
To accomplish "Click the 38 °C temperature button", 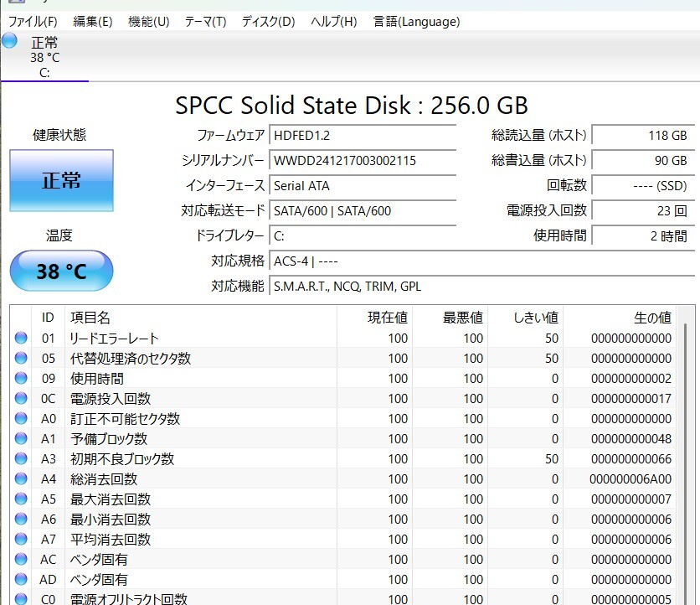I will tap(61, 271).
